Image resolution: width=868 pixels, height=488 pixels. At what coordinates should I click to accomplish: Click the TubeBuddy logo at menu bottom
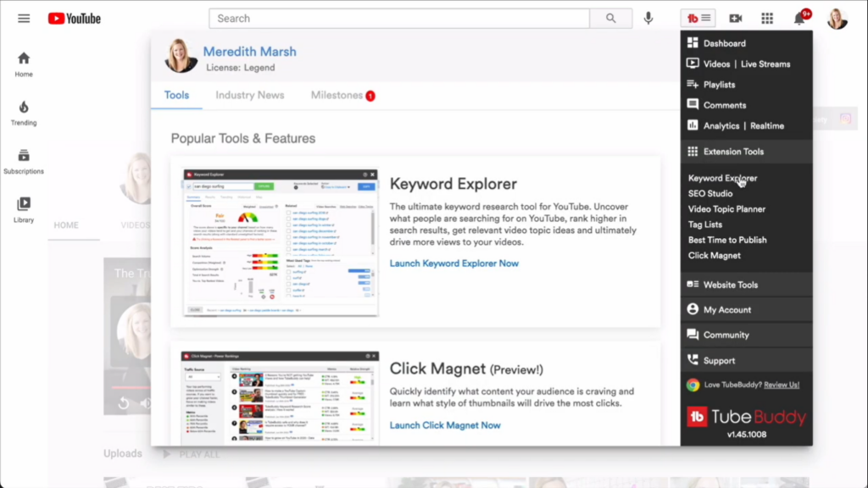(x=746, y=417)
